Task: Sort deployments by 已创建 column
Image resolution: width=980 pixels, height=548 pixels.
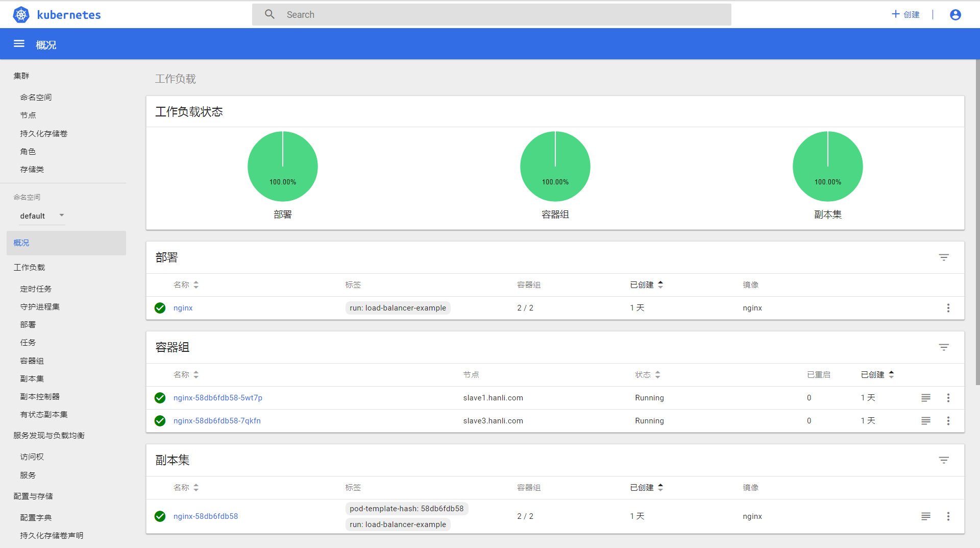Action: (646, 285)
